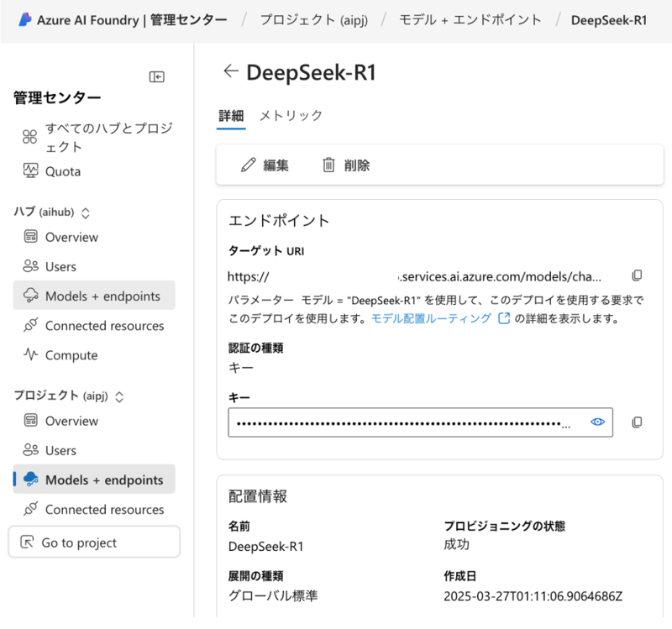672x629 pixels.
Task: Click the プロジェクト (aipj) breadcrumb
Action: click(x=313, y=19)
